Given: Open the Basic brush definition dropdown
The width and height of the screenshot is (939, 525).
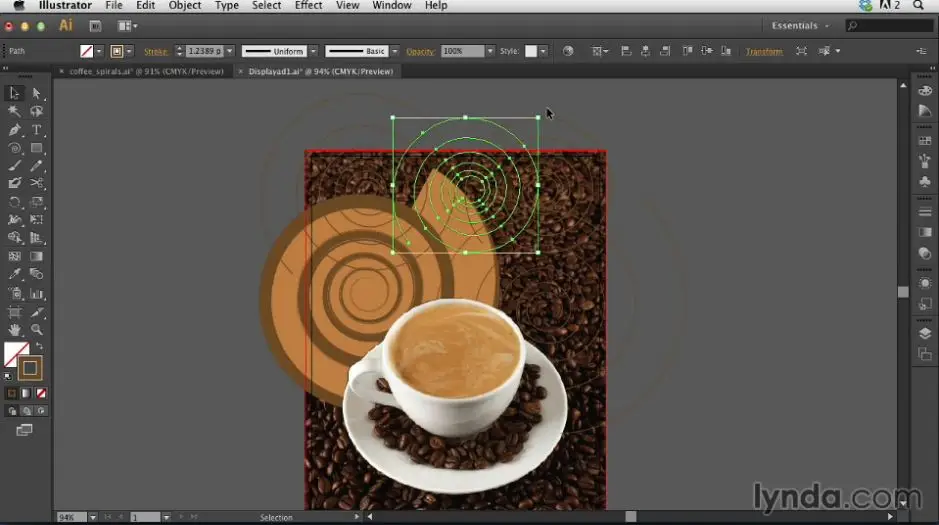Looking at the screenshot, I should click(396, 51).
